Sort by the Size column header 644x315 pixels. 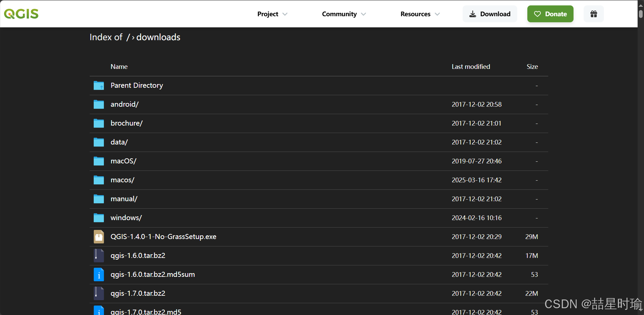click(x=532, y=67)
